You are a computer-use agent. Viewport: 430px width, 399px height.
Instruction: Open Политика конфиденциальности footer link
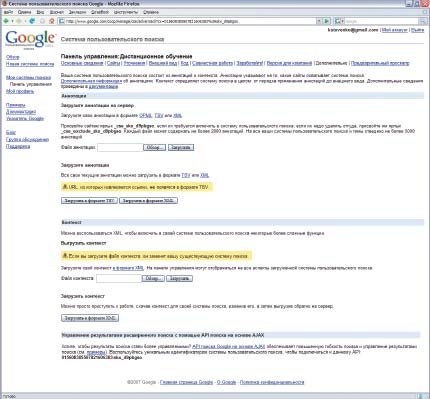272,382
